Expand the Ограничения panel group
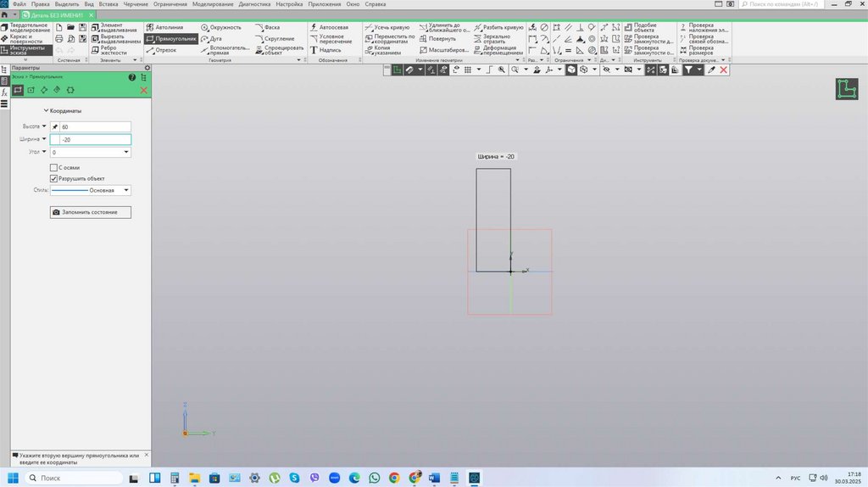This screenshot has width=868, height=487. (589, 60)
